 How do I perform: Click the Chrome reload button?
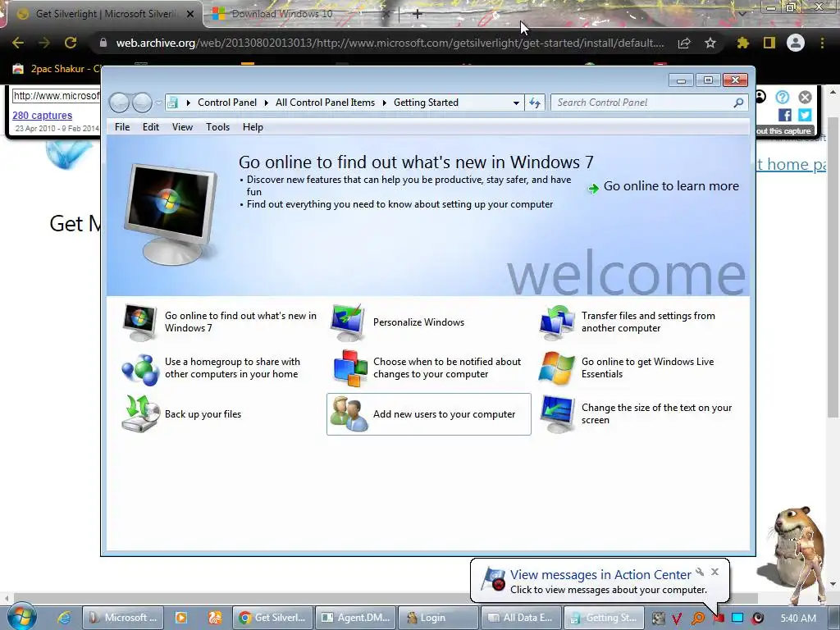coord(71,43)
